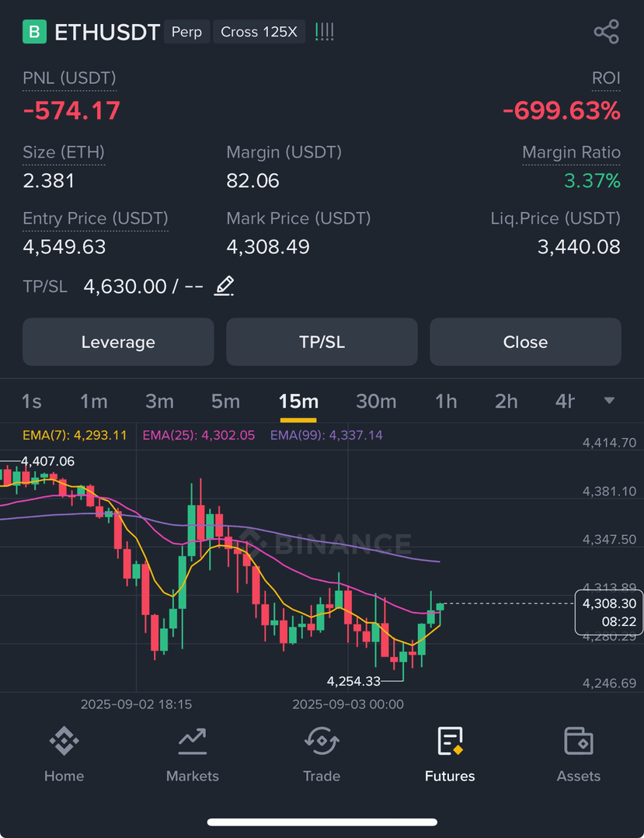Open the Futures tab icon

(x=450, y=741)
